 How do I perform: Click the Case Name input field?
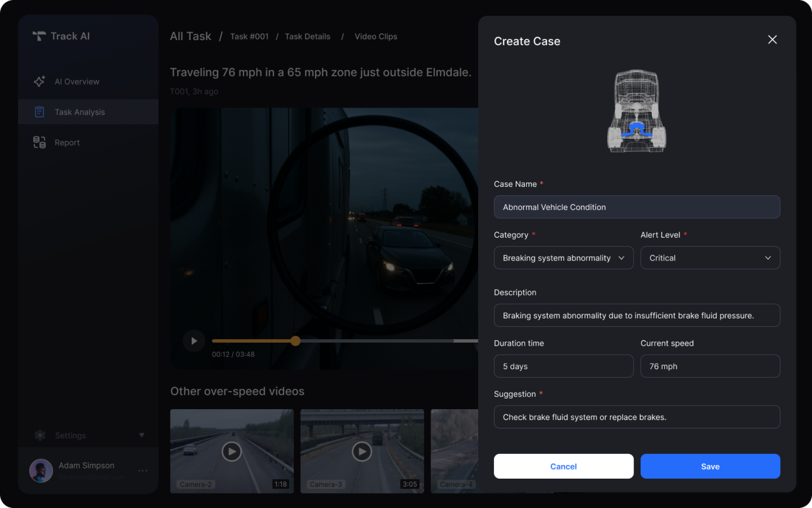[x=637, y=207]
